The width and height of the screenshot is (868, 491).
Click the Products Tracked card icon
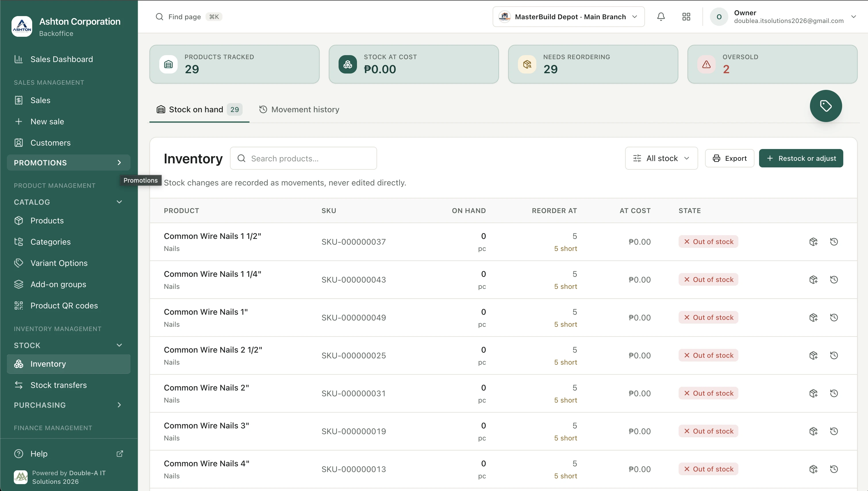(x=168, y=64)
